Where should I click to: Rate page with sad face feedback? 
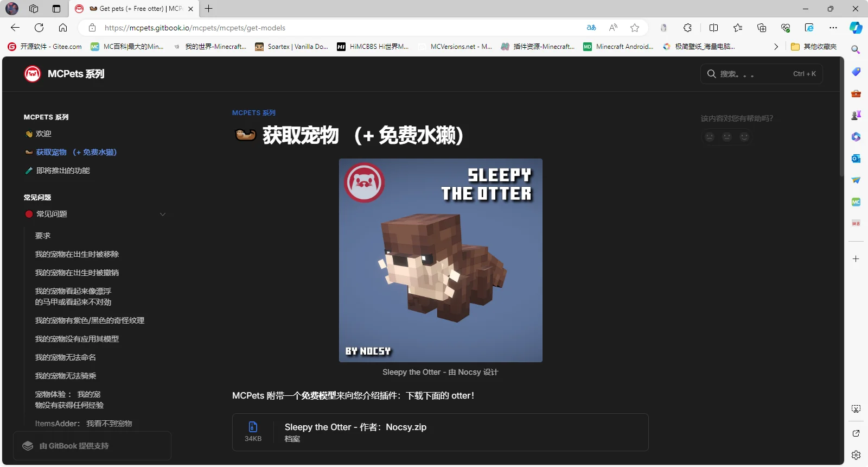coord(710,137)
